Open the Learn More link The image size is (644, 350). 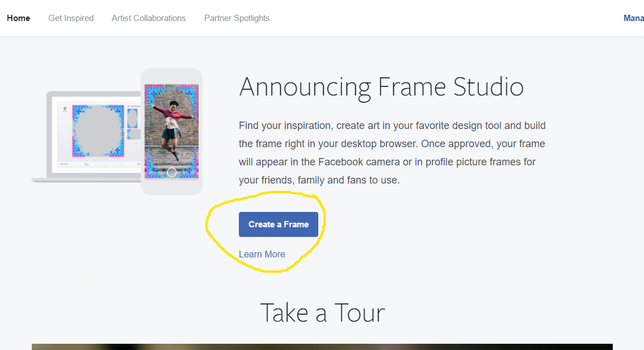coord(262,254)
